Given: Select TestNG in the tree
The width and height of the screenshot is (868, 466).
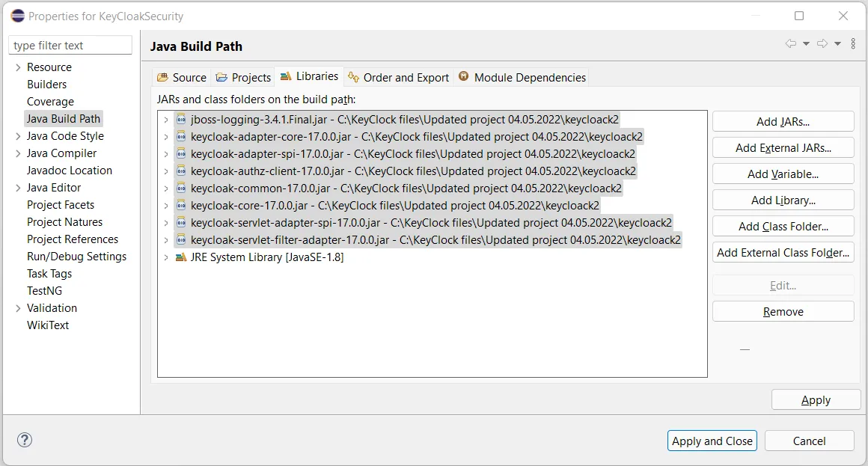Looking at the screenshot, I should click(44, 290).
